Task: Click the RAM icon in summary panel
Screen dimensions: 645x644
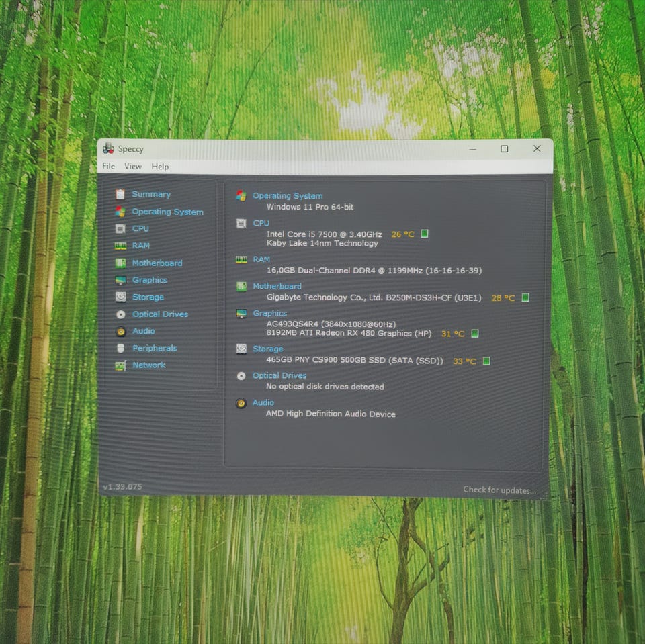Action: 241,259
